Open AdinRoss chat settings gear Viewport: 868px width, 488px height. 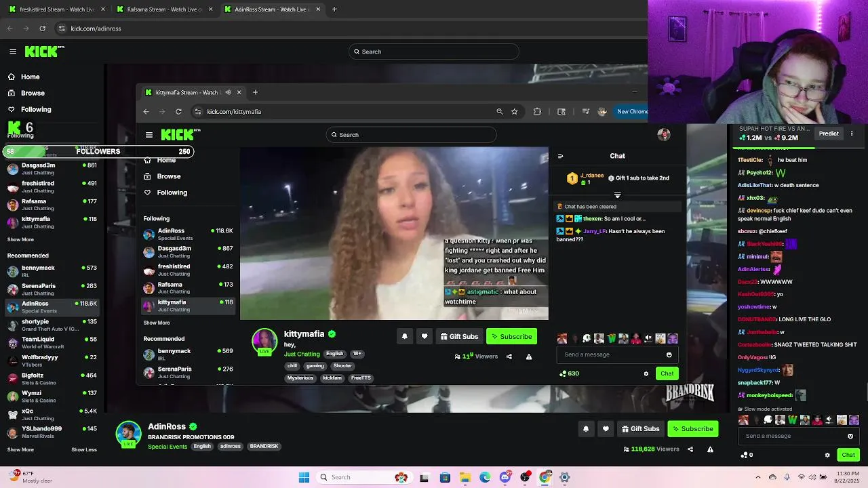827,455
